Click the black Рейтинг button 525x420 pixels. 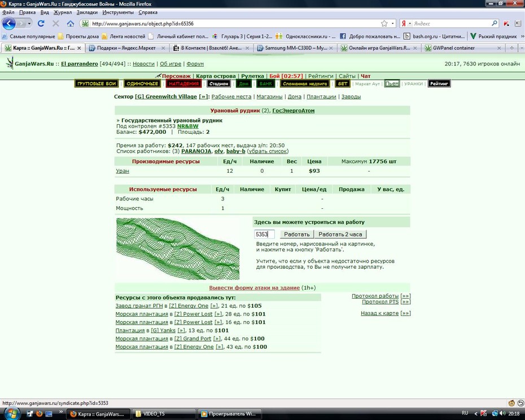pyautogui.click(x=439, y=84)
